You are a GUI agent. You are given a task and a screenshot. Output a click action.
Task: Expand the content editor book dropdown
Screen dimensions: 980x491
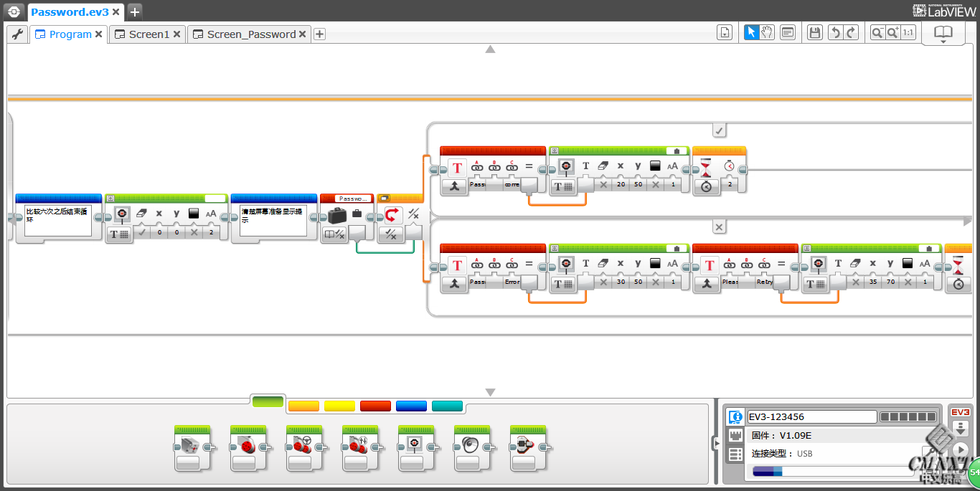point(943,34)
